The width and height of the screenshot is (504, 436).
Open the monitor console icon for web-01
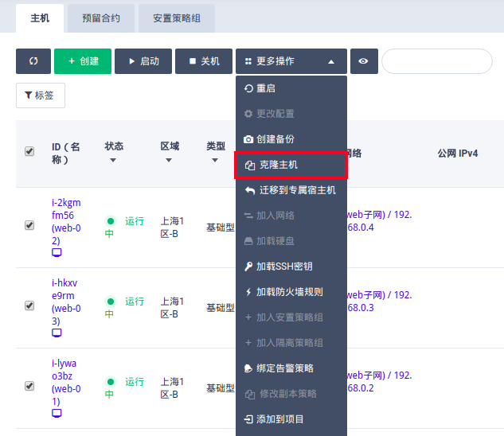pyautogui.click(x=57, y=414)
